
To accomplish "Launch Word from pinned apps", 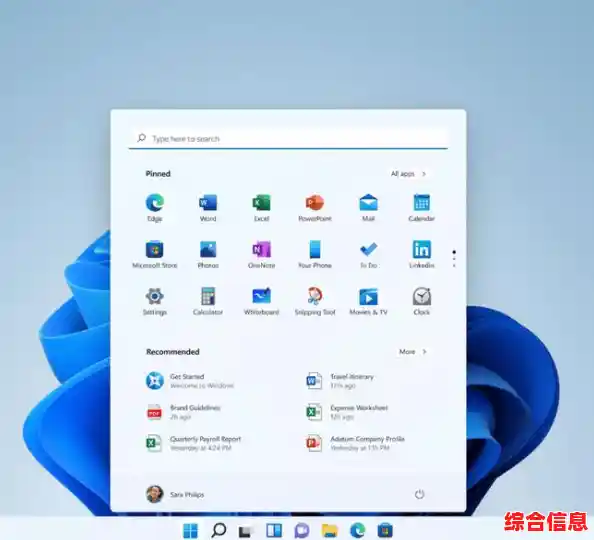I will (x=208, y=208).
